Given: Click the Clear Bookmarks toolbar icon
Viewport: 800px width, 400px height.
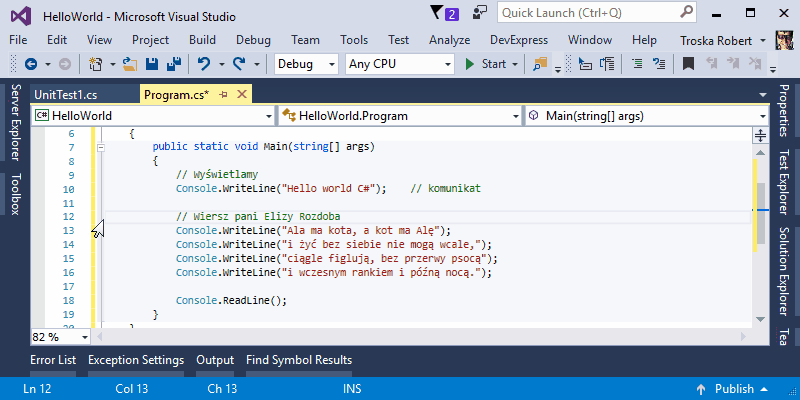Looking at the screenshot, I should pos(755,63).
